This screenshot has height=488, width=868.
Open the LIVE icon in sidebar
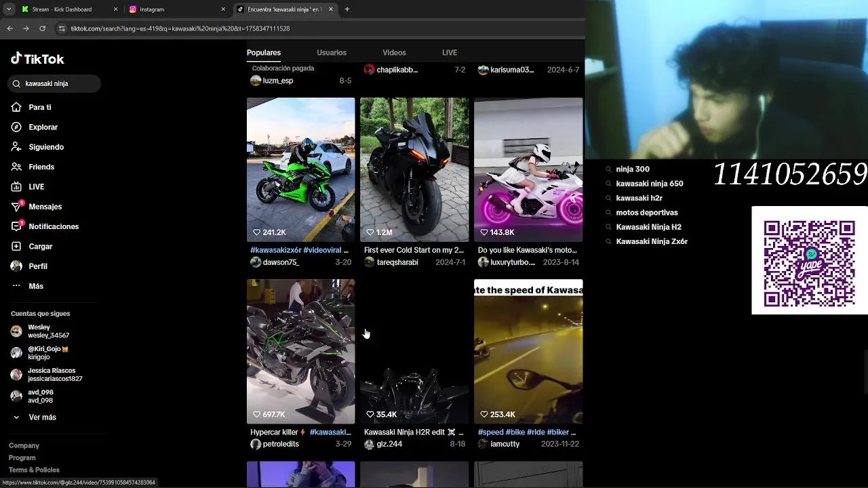pos(16,186)
